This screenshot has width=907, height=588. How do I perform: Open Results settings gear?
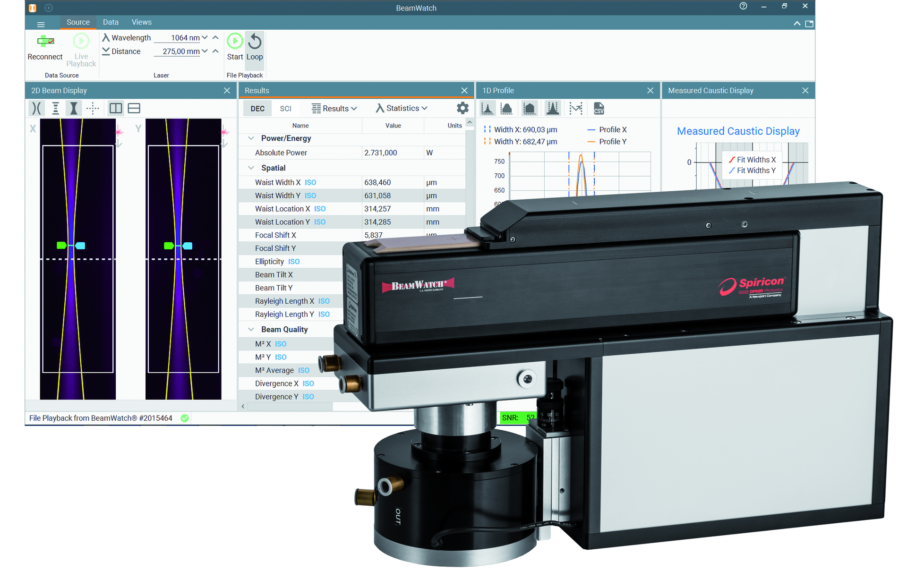[462, 108]
